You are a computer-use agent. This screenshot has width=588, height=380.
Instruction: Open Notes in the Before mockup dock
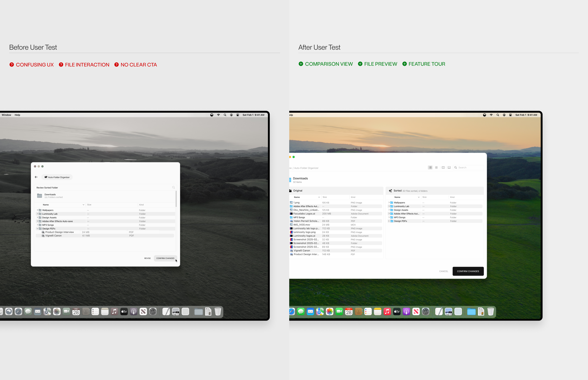click(105, 312)
